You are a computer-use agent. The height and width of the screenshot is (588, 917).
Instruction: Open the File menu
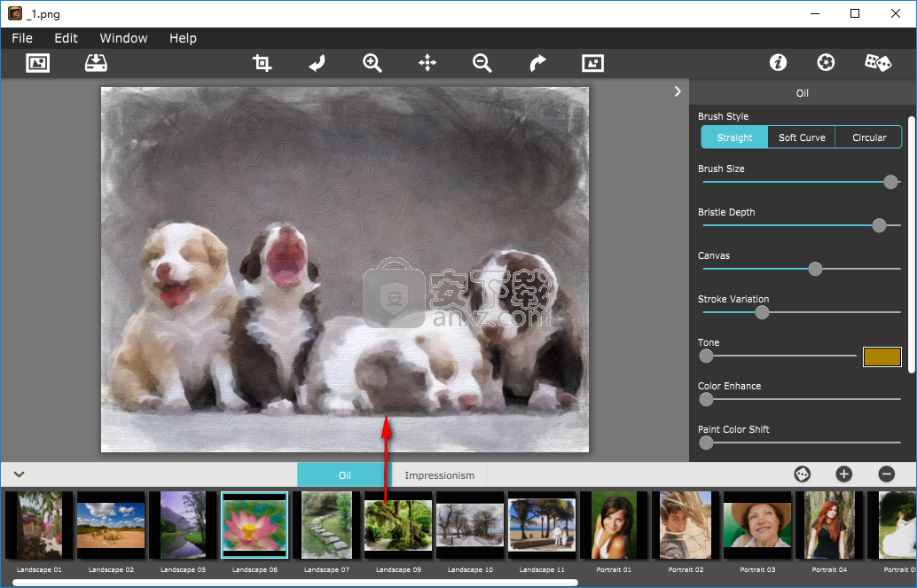(x=22, y=38)
